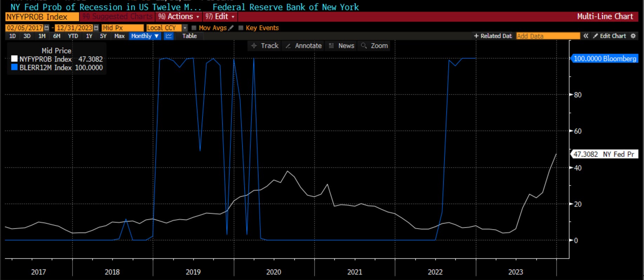Click the end date field 12/31/2023

pos(74,28)
